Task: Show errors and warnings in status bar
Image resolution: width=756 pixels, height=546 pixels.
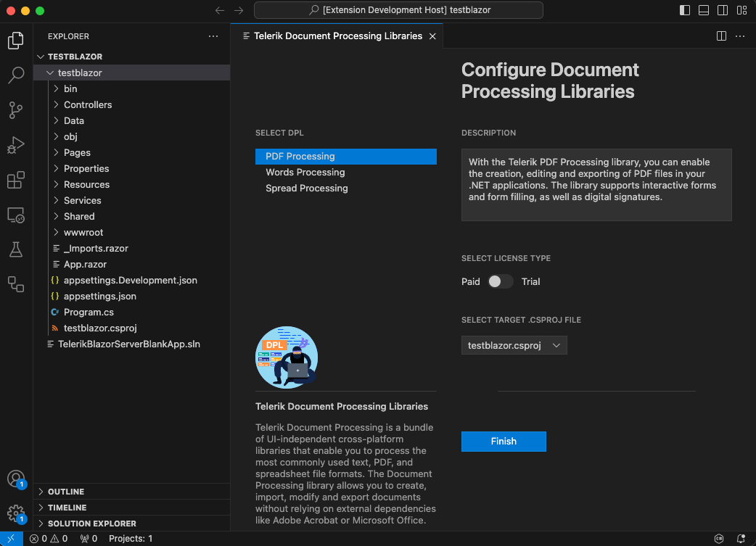Action: pos(49,539)
